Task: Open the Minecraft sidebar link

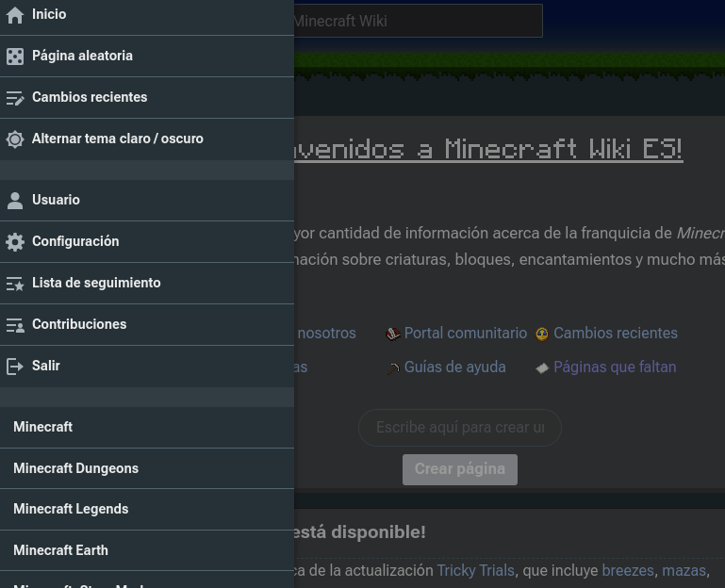Action: click(x=147, y=427)
